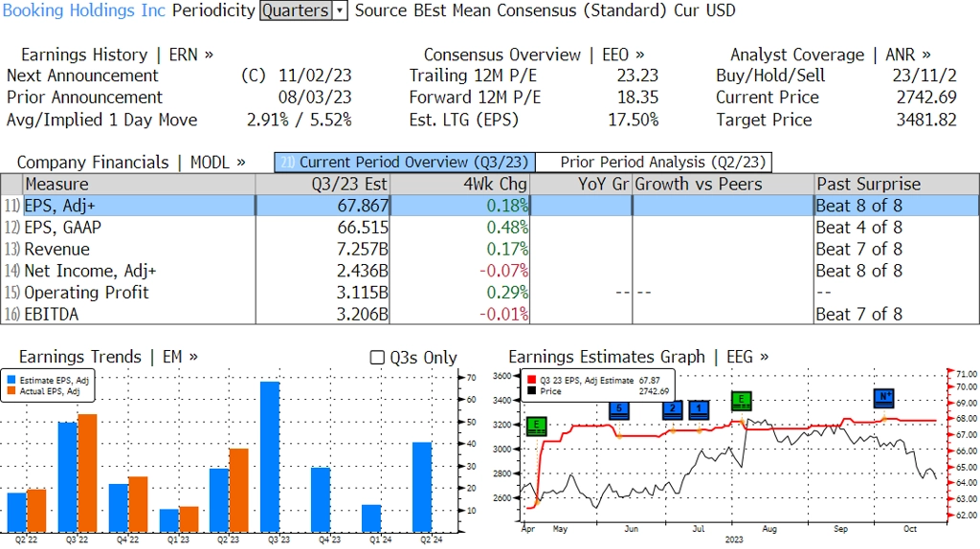The width and height of the screenshot is (980, 549).
Task: Click the Forward 12M P/E value 18.35
Action: coord(637,98)
